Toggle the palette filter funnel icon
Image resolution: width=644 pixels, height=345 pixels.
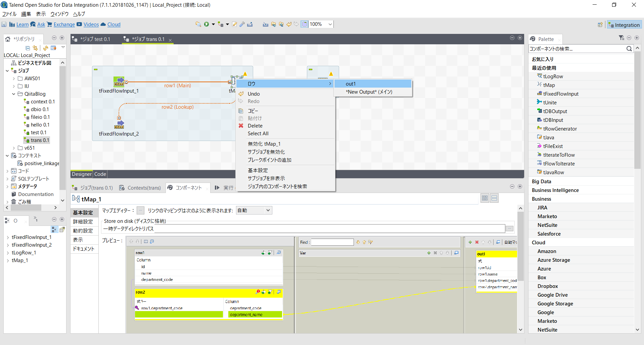pos(621,38)
